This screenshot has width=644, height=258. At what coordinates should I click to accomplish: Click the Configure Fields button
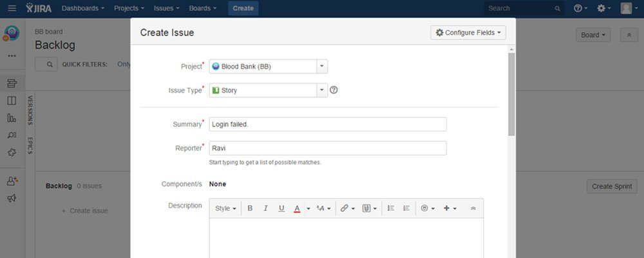pos(468,32)
